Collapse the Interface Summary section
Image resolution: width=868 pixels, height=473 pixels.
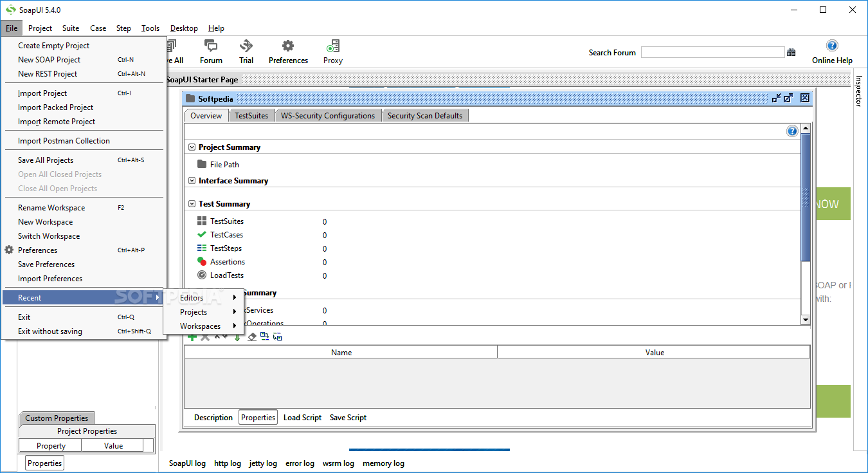point(192,181)
